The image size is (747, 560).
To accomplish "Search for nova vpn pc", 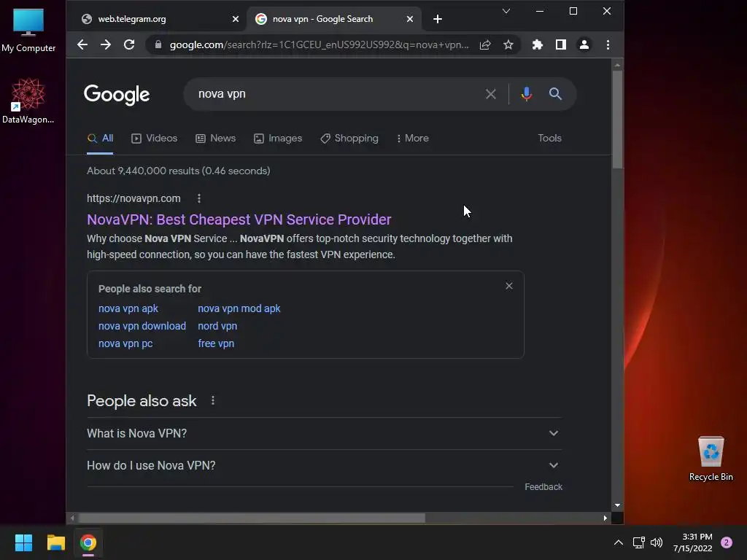I will (x=125, y=344).
